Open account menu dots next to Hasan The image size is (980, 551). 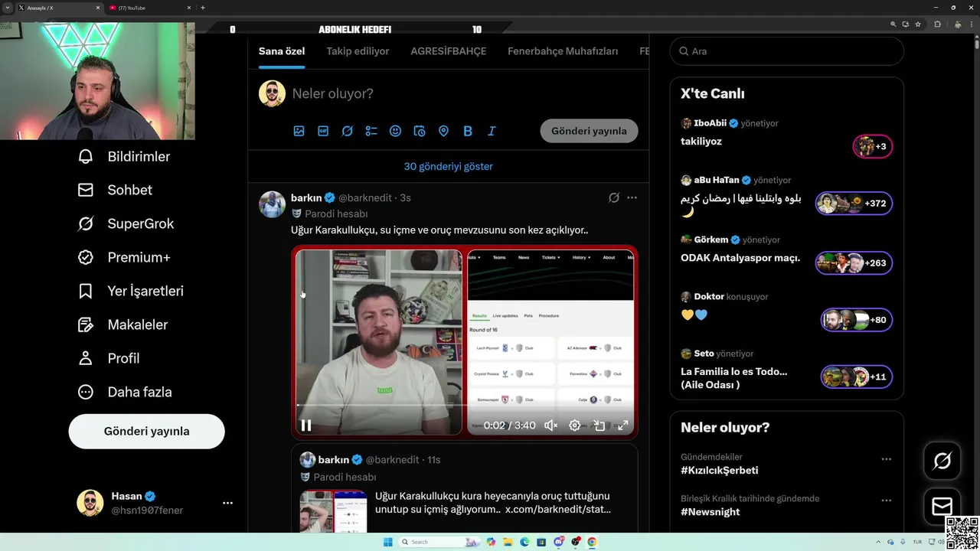coord(227,503)
